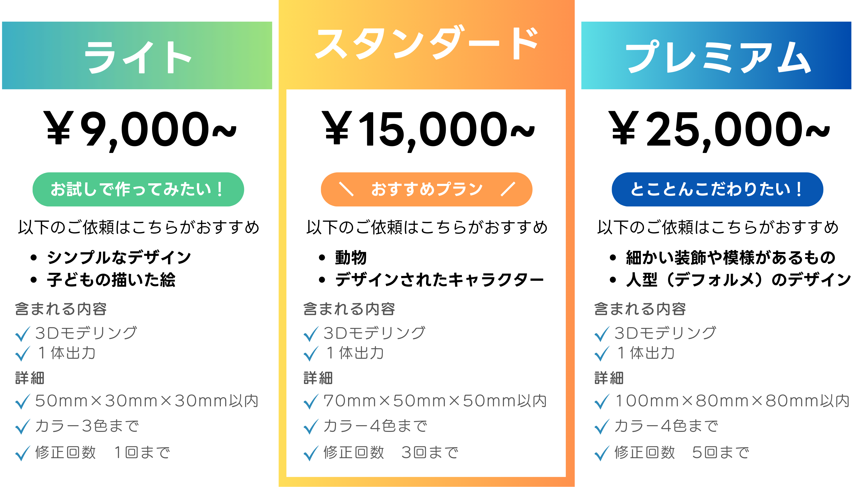
Task: Click the right slash icon in おすすめプラン badge
Action: click(x=508, y=189)
